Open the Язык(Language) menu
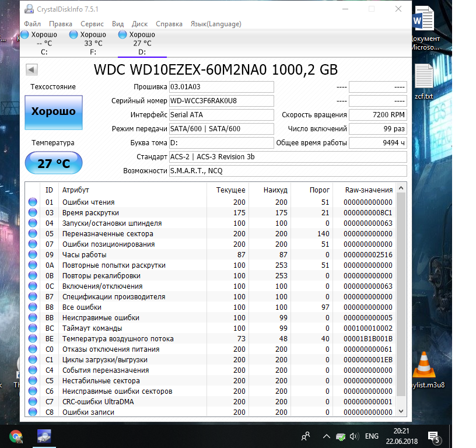The height and width of the screenshot is (448, 476). [216, 24]
